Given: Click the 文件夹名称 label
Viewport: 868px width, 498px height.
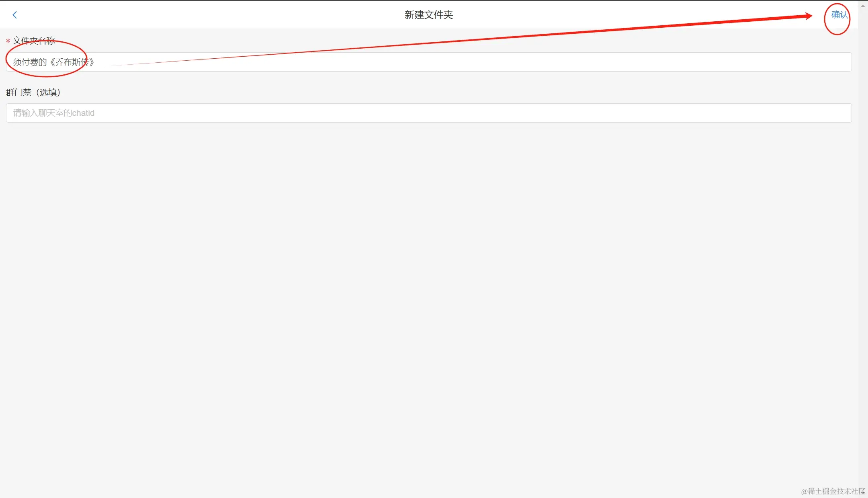Looking at the screenshot, I should pos(34,41).
